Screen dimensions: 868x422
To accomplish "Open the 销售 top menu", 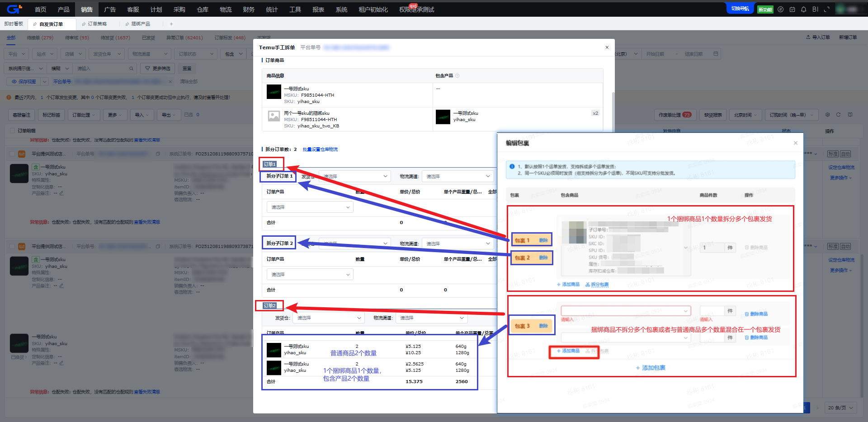I will [87, 9].
